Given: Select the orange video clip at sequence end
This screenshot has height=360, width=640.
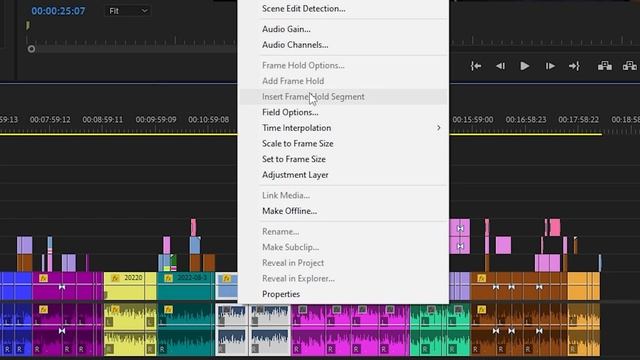Looking at the screenshot, I should pyautogui.click(x=584, y=286).
